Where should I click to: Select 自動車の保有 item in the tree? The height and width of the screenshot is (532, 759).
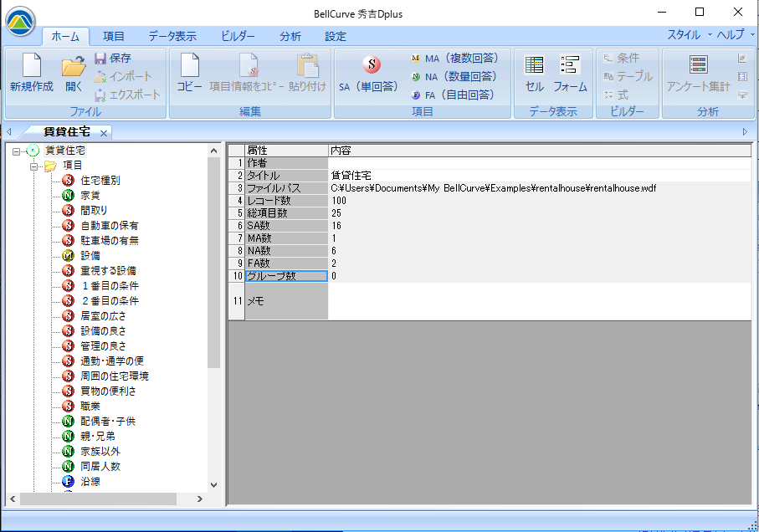coord(110,225)
